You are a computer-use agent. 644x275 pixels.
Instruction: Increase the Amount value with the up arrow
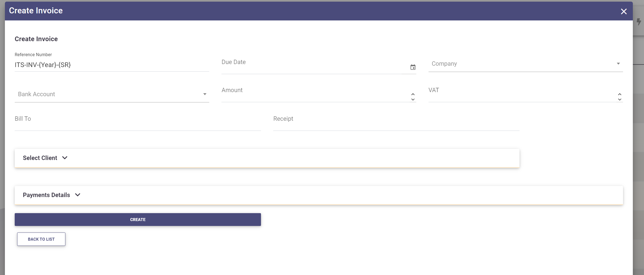tap(413, 94)
